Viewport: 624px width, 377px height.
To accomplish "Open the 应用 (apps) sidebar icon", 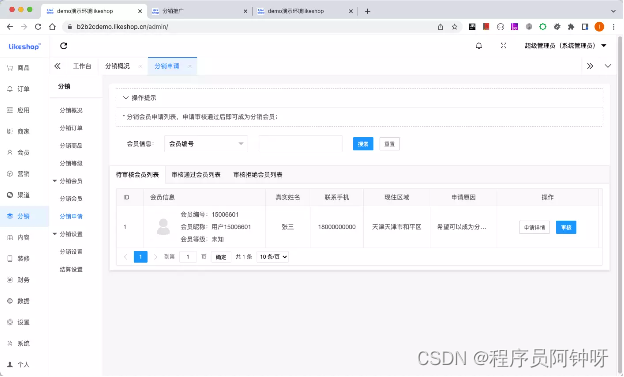I will (10, 110).
